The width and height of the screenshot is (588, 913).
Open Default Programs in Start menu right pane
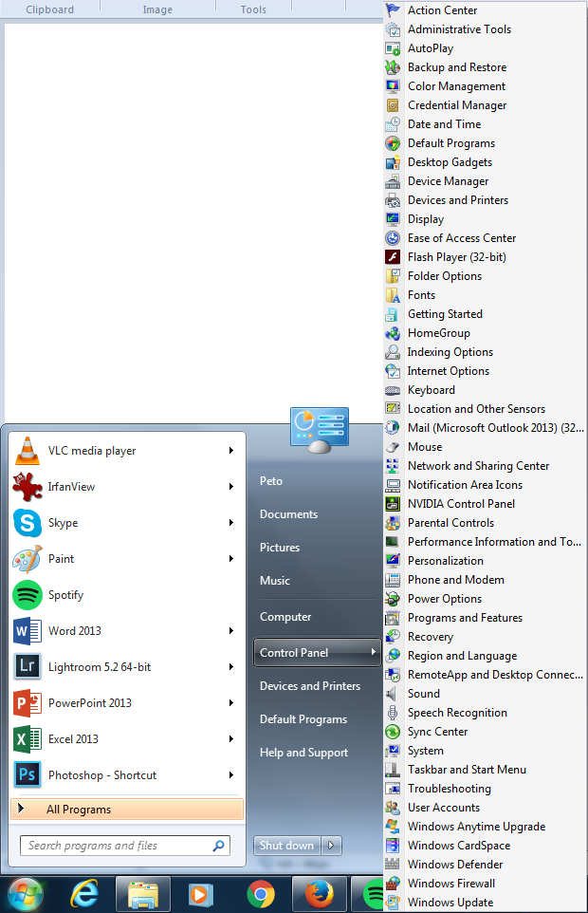[303, 719]
